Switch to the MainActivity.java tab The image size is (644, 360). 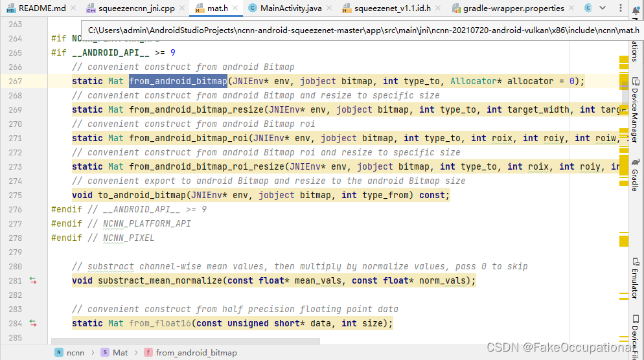pyautogui.click(x=291, y=8)
